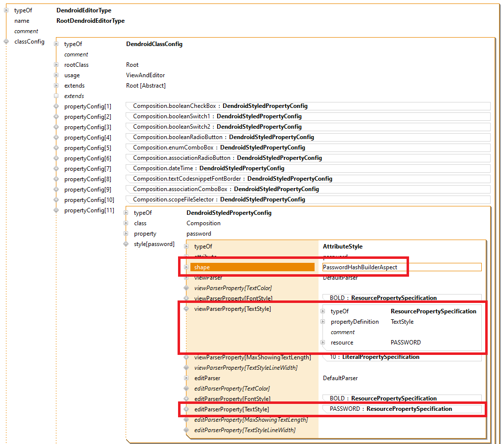Expand the propertyConfig[1] node
The width and height of the screenshot is (504, 444).
tap(56, 106)
